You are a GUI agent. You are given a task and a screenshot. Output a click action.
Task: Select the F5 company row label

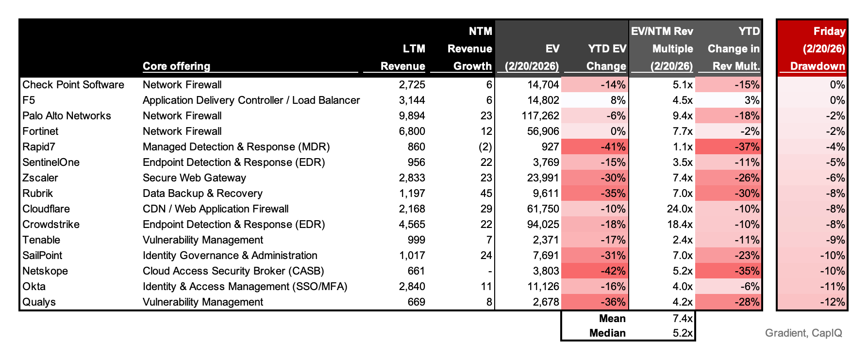(x=29, y=100)
